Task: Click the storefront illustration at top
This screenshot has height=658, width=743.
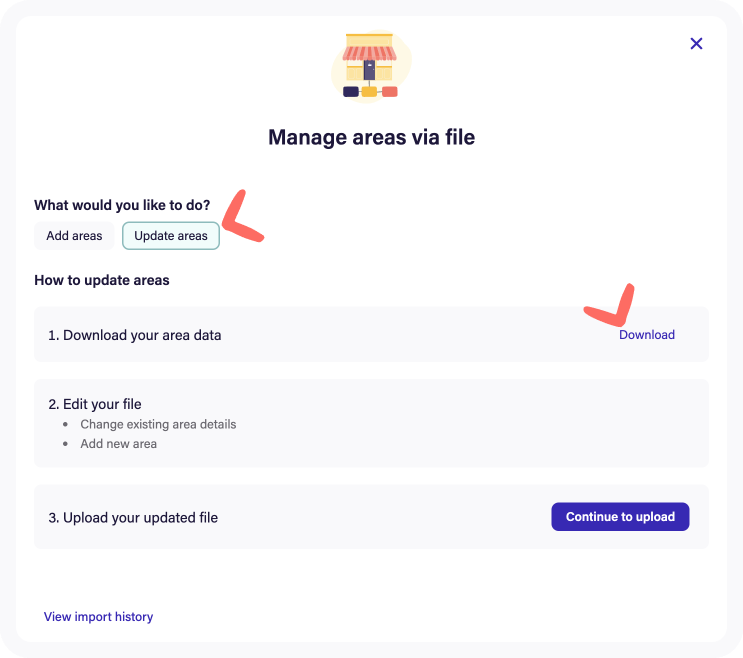Action: pos(371,65)
